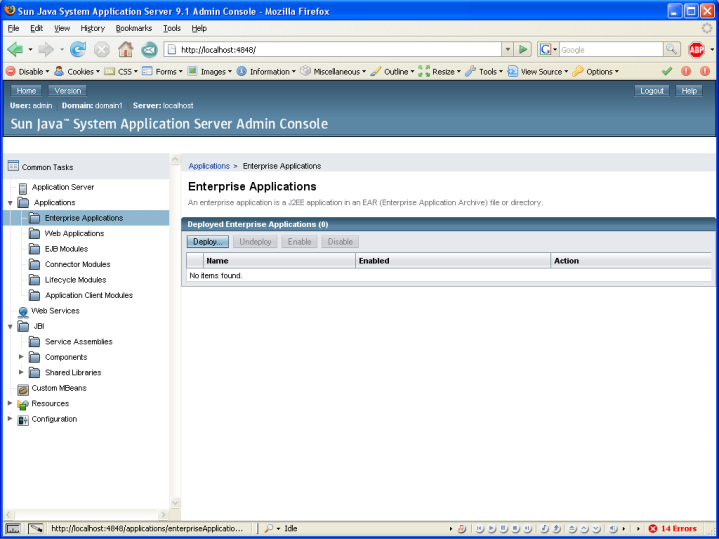Click the Application Server tree icon
The height and width of the screenshot is (539, 719).
tap(23, 188)
